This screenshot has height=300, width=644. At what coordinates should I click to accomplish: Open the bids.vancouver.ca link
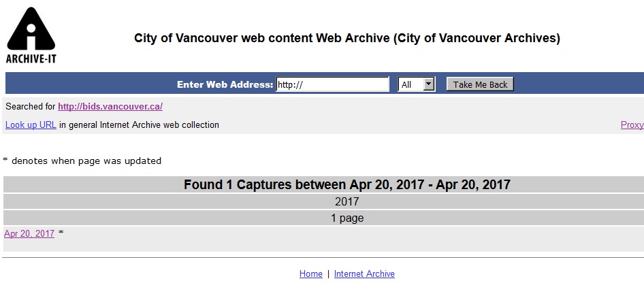pyautogui.click(x=110, y=107)
